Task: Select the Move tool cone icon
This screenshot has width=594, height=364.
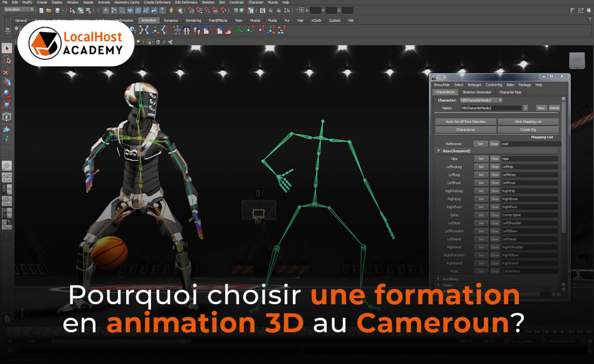Action: click(7, 82)
